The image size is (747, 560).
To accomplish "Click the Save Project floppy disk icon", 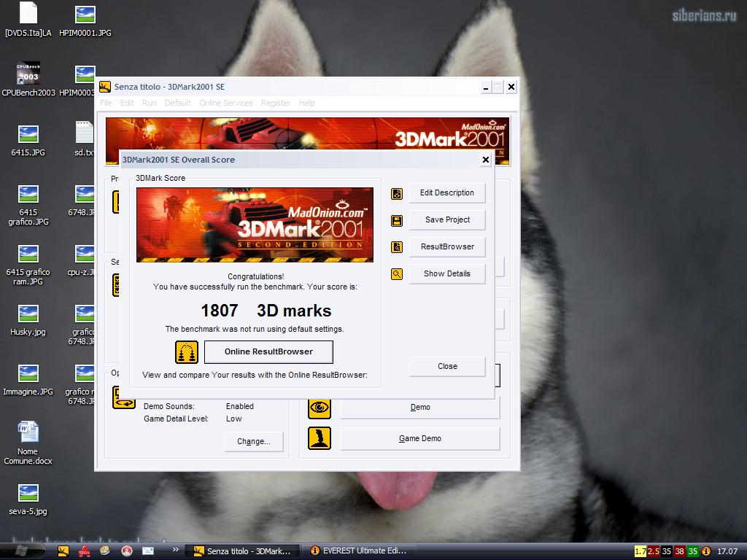I will 397,220.
